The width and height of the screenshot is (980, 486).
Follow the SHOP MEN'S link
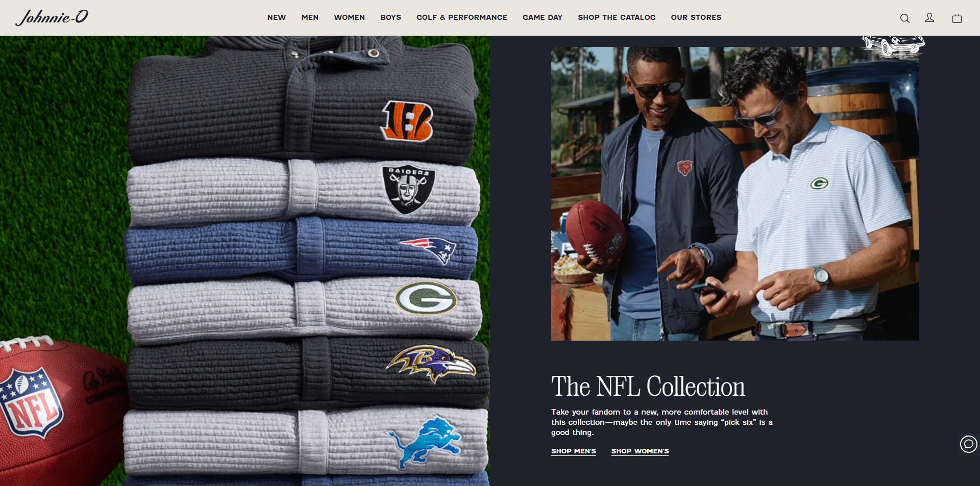point(573,451)
